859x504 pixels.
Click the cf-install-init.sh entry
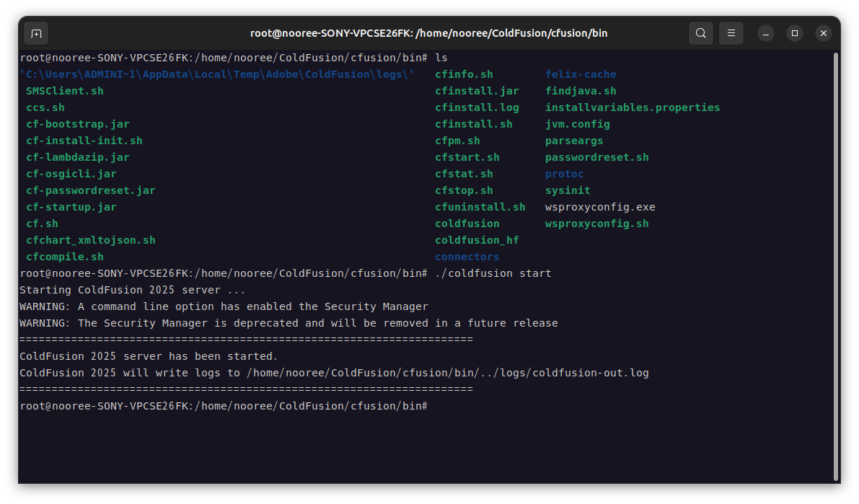84,141
